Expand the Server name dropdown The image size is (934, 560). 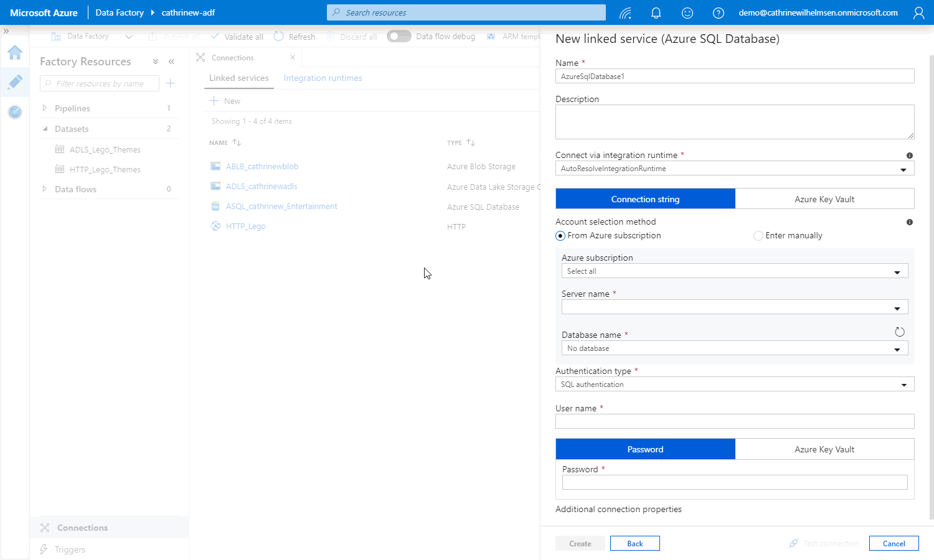coord(734,307)
